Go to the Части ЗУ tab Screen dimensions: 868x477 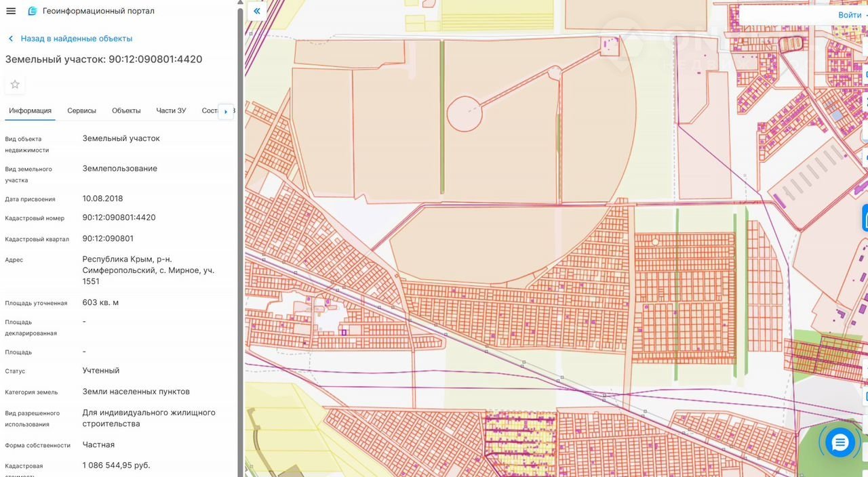click(x=171, y=110)
